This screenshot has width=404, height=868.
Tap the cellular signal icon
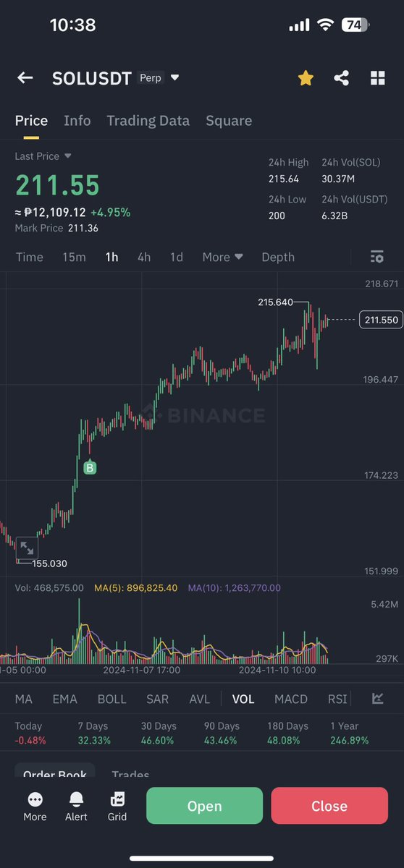click(299, 25)
